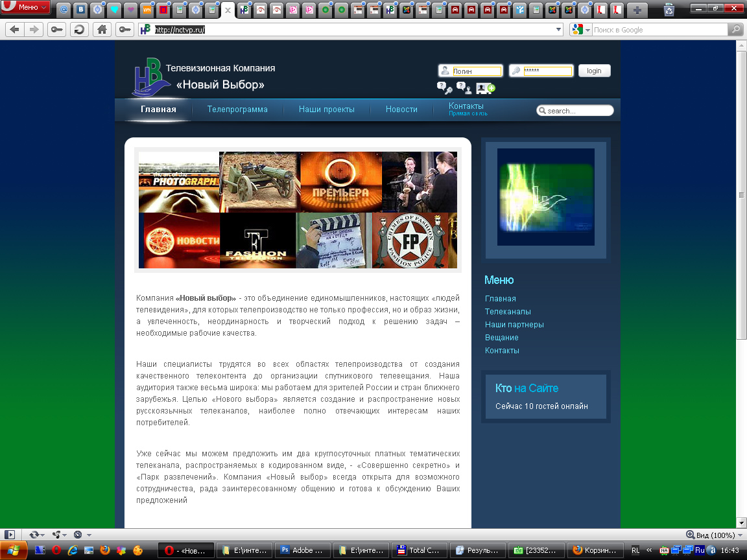Image resolution: width=747 pixels, height=560 pixels.
Task: Open the Opera Unite status dropdown
Action: tap(59, 535)
